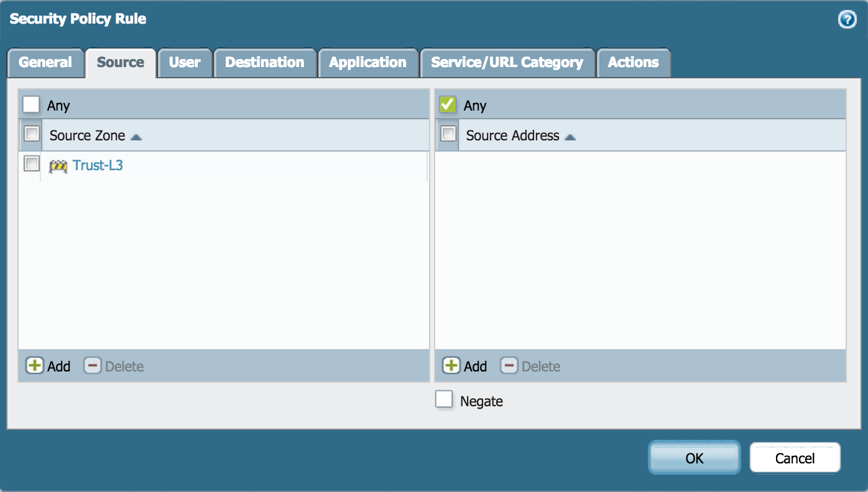868x492 pixels.
Task: Check the Any box for Source Zone
Action: click(30, 104)
